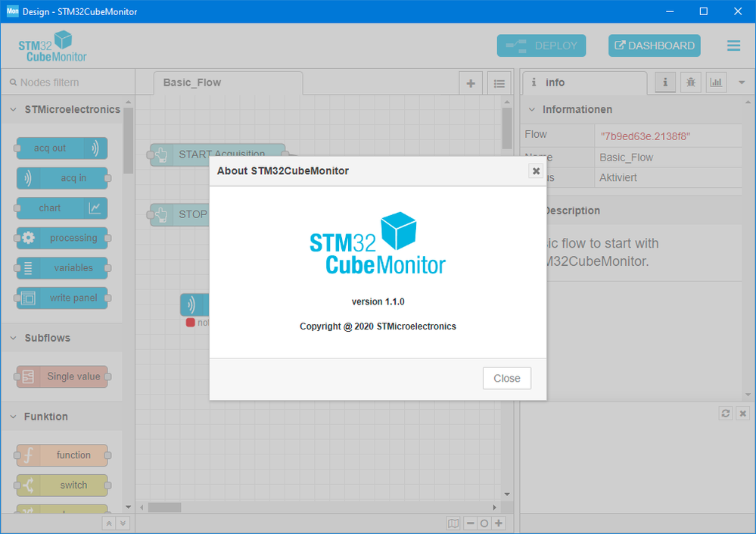Click the Aktiviert status value
The image size is (756, 534).
[x=618, y=177]
